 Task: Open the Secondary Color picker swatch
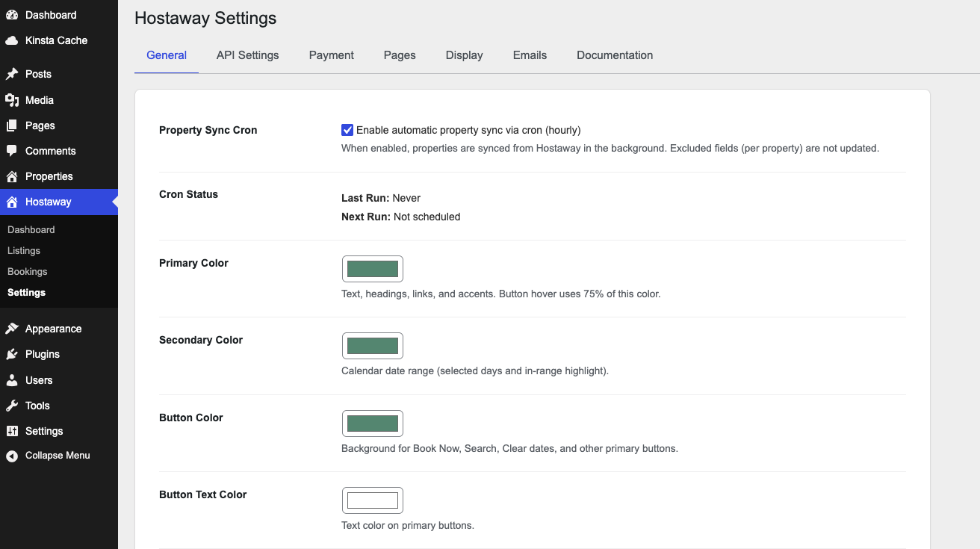(x=373, y=346)
